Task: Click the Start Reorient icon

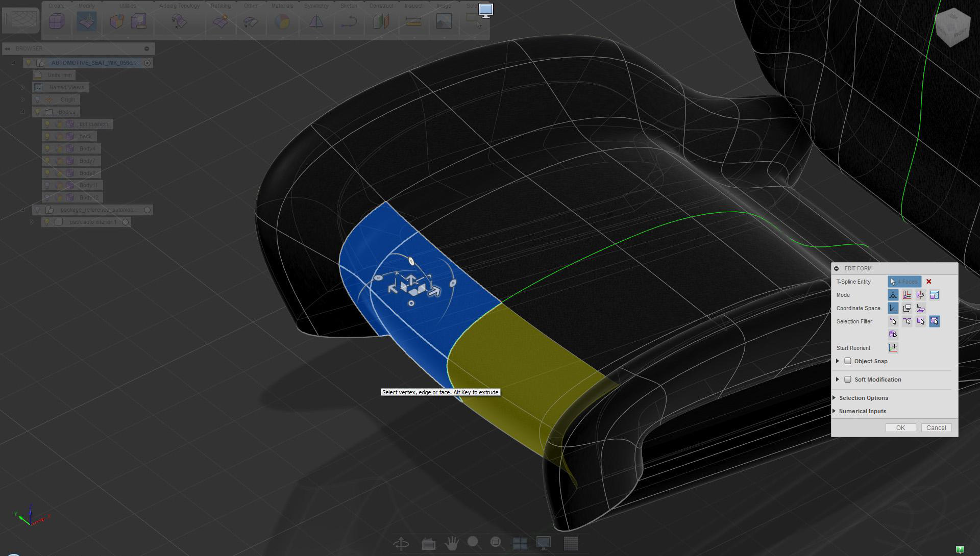Action: (x=893, y=348)
